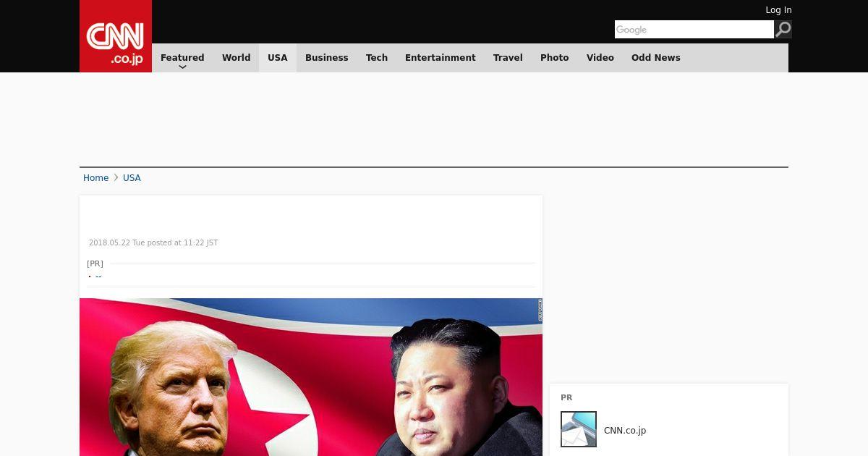Click the CNN.co.jp PR link
The width and height of the screenshot is (868, 456).
point(625,431)
